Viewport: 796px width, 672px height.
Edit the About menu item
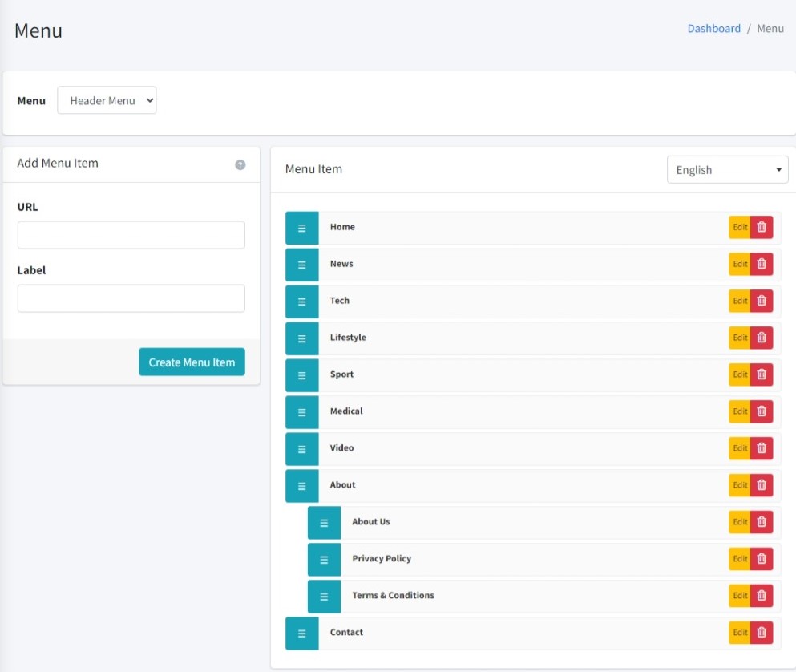coord(740,485)
